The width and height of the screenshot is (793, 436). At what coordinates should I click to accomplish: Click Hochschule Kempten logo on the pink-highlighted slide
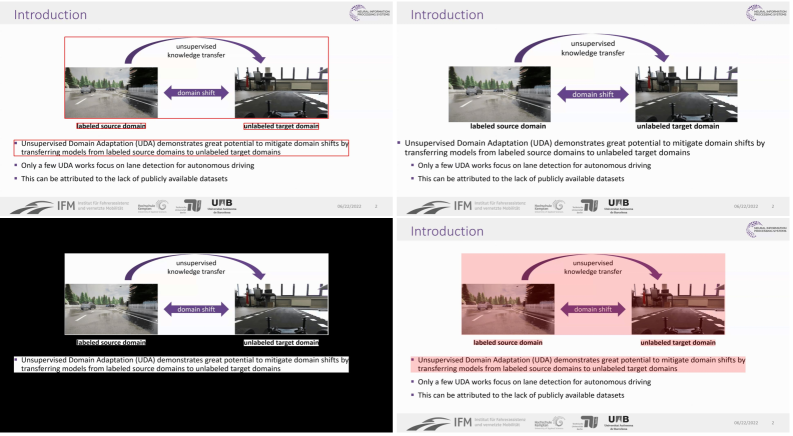tap(549, 423)
